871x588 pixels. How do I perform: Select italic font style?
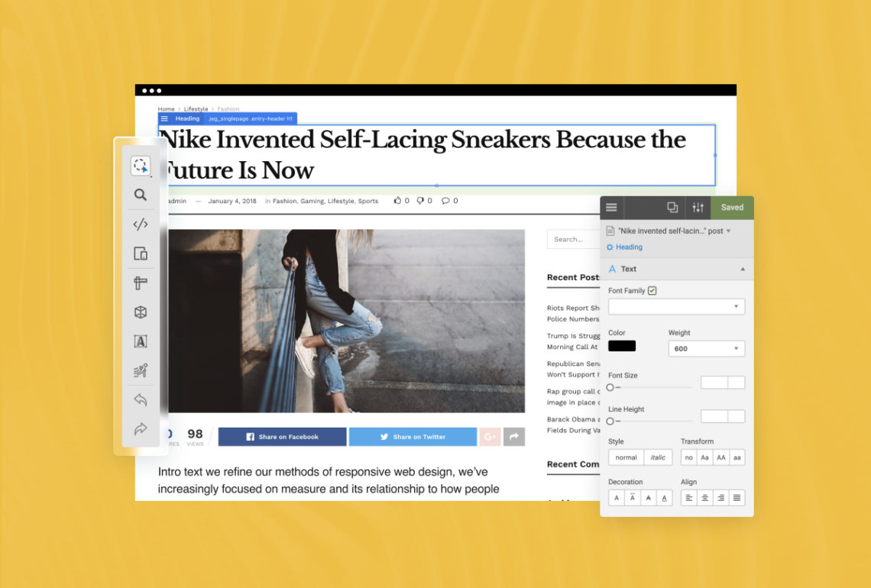659,457
